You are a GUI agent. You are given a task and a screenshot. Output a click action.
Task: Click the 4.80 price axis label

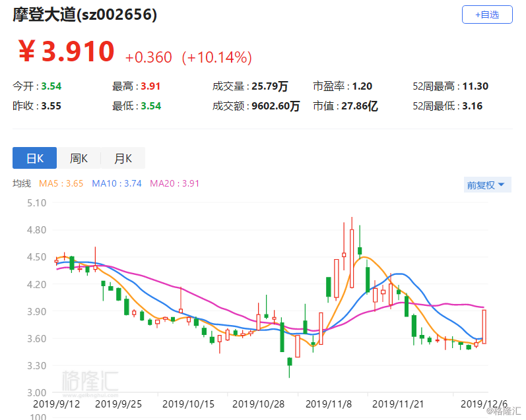36,230
